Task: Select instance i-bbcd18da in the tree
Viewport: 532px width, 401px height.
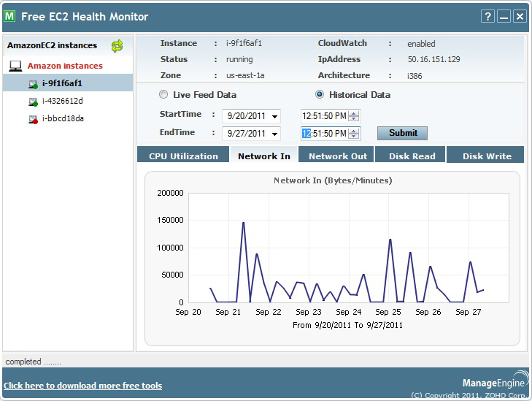Action: click(x=63, y=118)
